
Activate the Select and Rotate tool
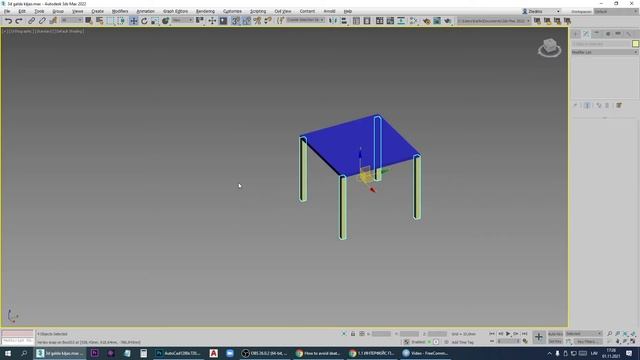pos(144,20)
